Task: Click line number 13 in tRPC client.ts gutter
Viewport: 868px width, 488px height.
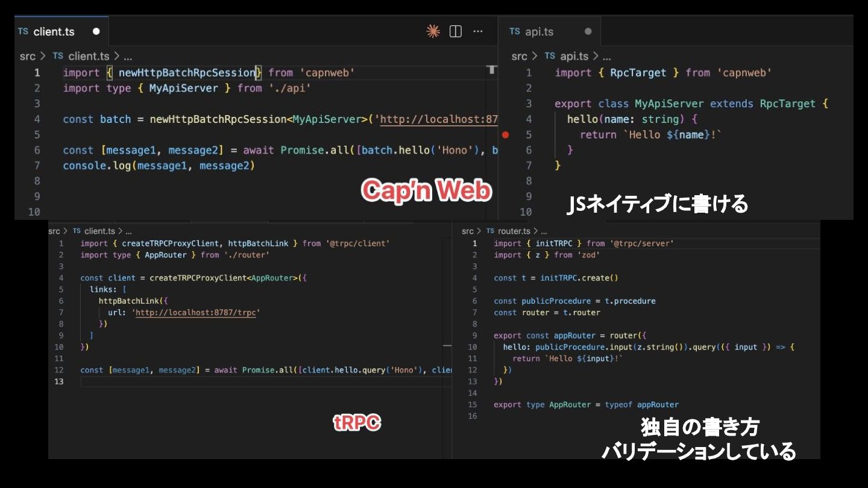Action: (x=58, y=381)
